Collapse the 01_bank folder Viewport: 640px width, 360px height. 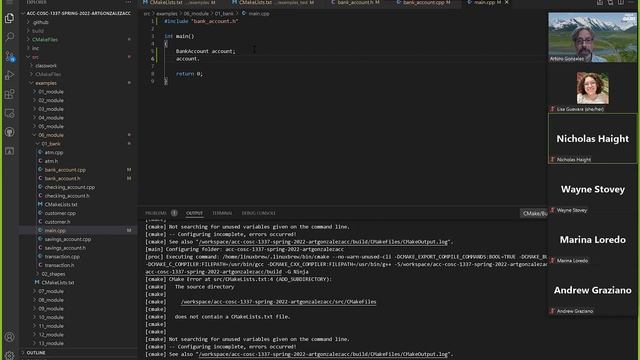[x=51, y=144]
